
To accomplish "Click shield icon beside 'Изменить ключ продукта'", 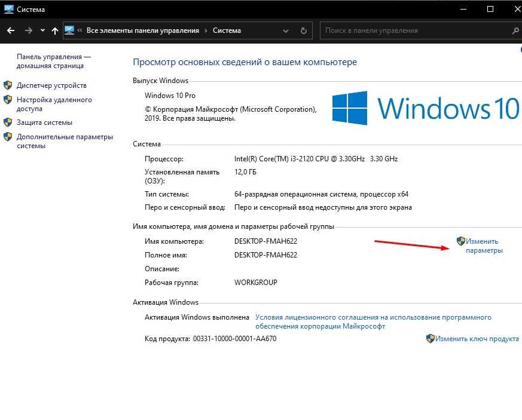I will click(x=430, y=339).
